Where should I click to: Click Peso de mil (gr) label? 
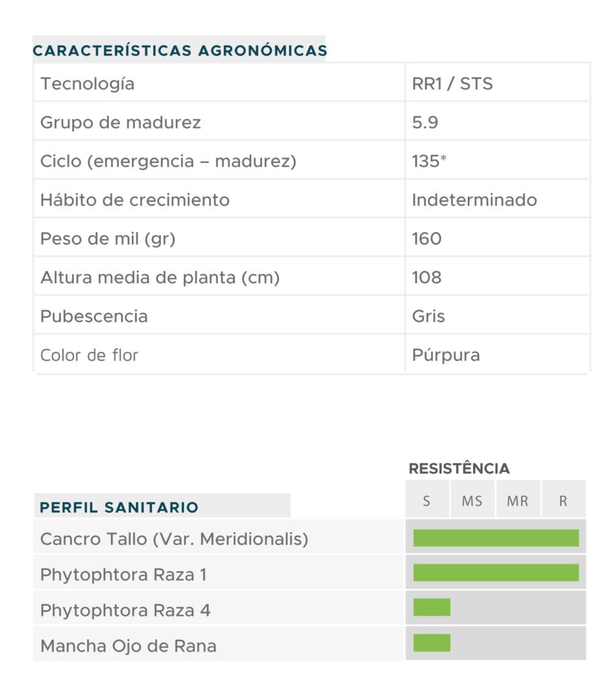108,239
